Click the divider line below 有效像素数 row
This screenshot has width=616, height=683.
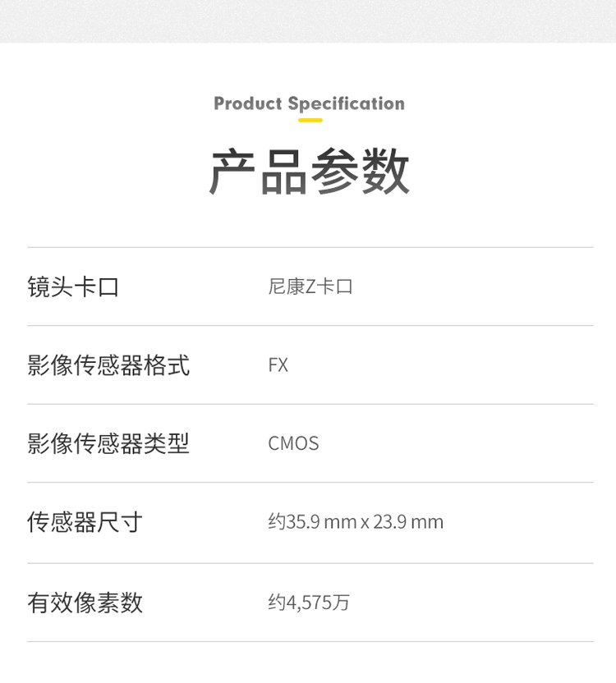(310, 641)
